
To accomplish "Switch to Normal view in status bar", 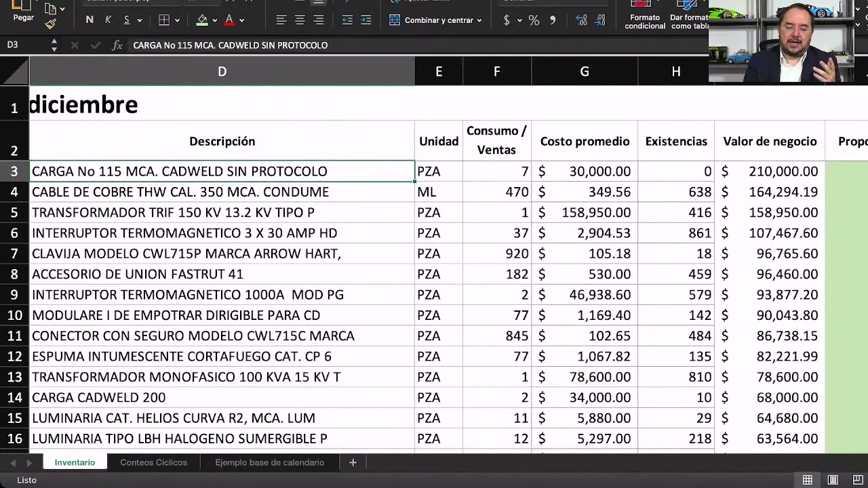I will [808, 480].
